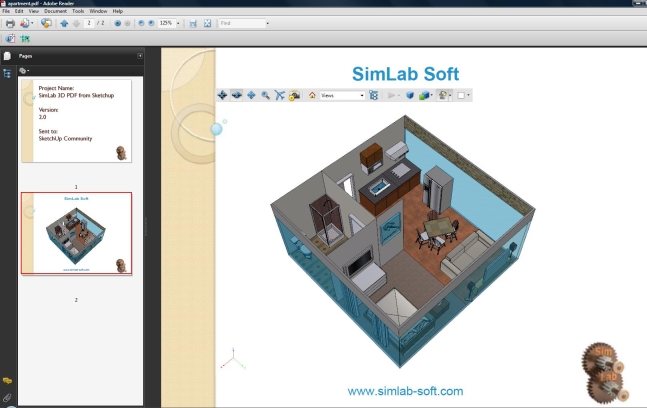The image size is (647, 408).
Task: Click the web conference icon with speech bubbles
Action: pos(46,23)
